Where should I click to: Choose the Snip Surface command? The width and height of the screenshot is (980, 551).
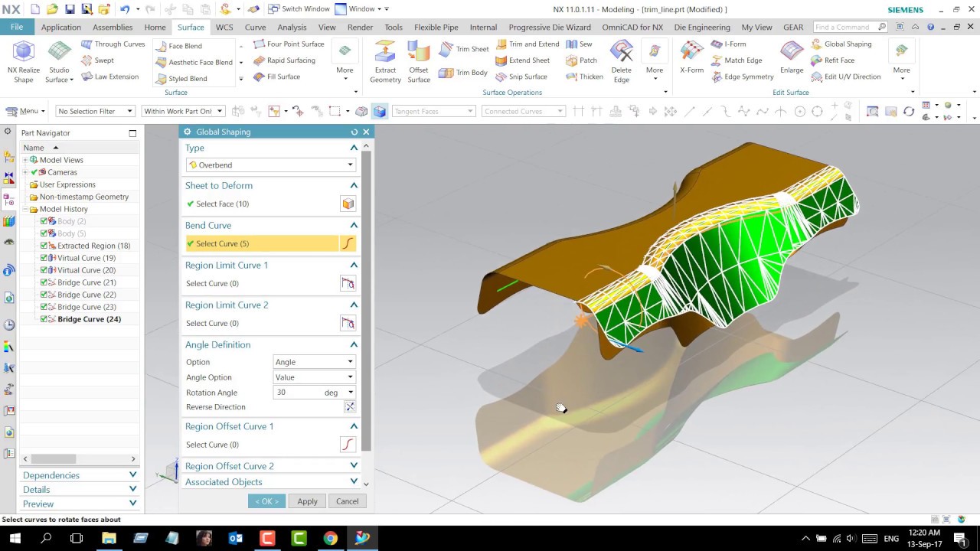[521, 77]
